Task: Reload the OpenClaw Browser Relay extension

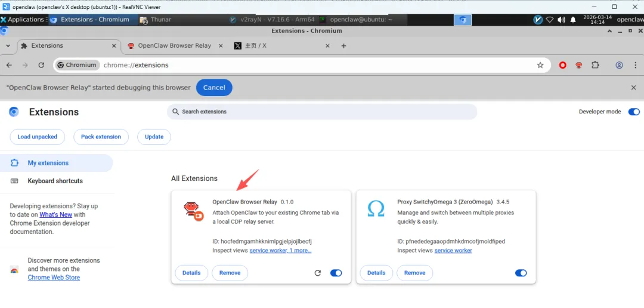Action: [x=317, y=273]
